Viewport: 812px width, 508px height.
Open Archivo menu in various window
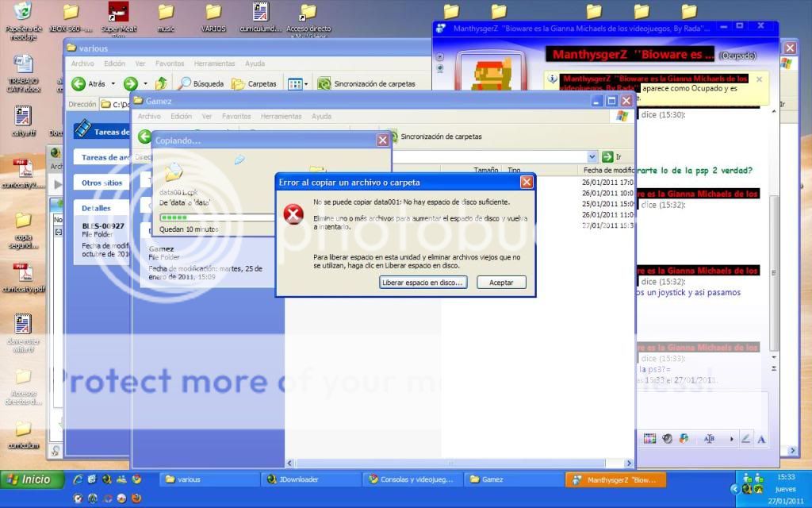[x=82, y=63]
